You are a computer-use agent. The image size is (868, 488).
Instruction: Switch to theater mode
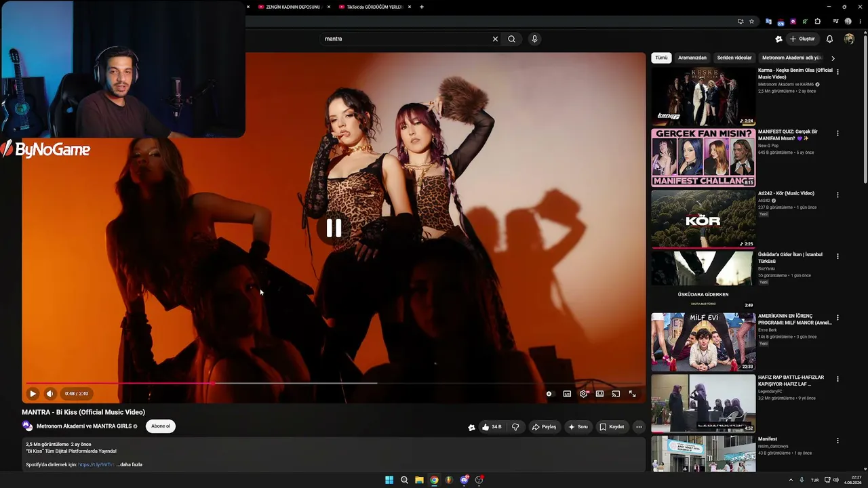pyautogui.click(x=599, y=394)
